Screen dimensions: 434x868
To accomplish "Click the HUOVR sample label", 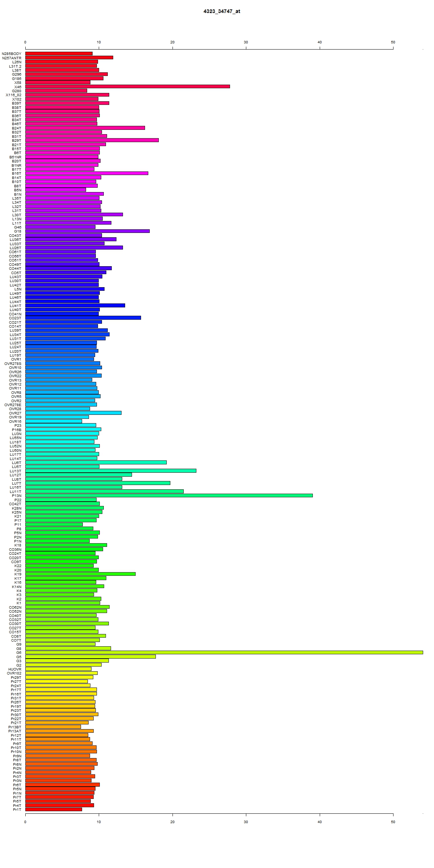I will point(15,669).
